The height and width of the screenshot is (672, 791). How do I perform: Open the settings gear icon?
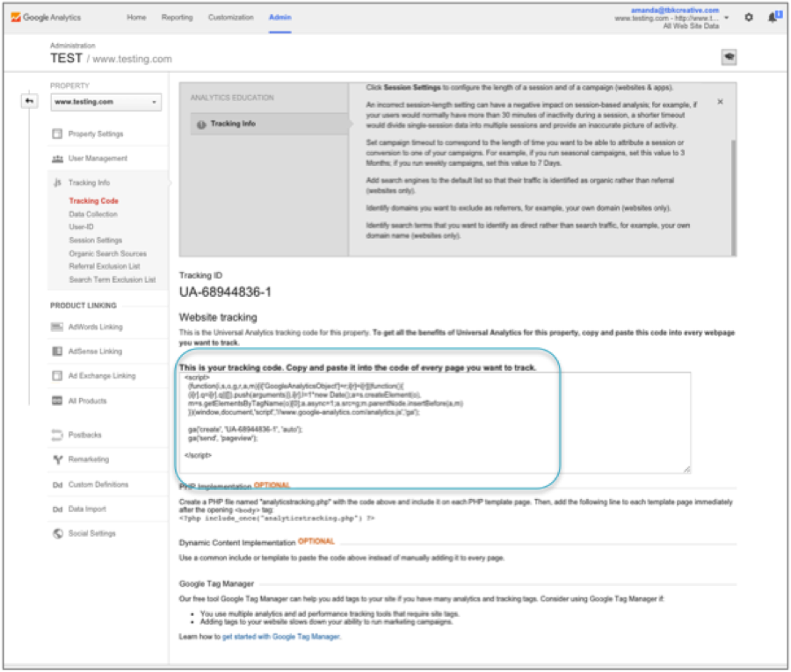point(749,18)
